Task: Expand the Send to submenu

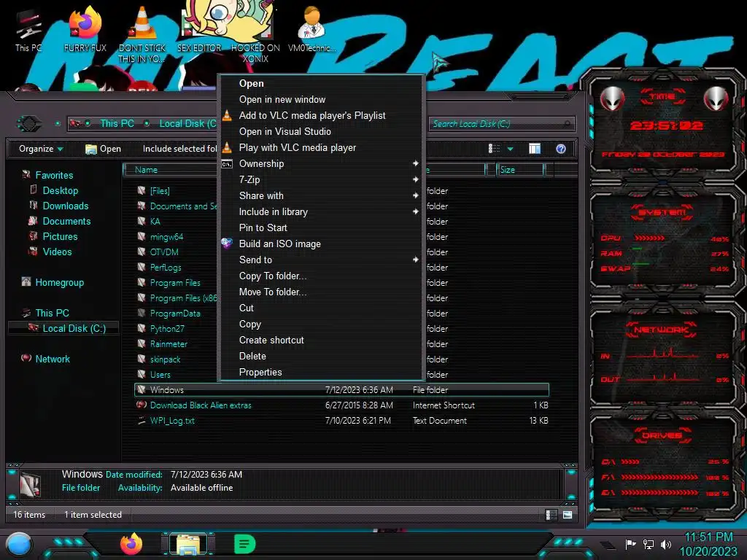Action: coord(323,260)
